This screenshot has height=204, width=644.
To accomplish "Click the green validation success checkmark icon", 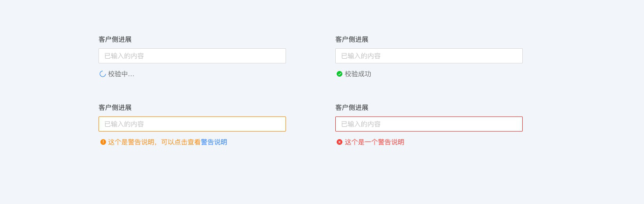I will (x=340, y=74).
